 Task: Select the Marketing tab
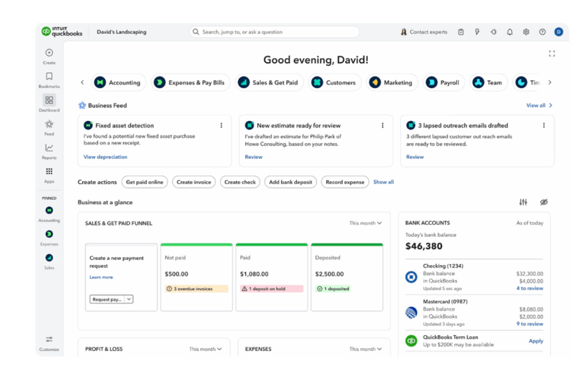click(391, 82)
